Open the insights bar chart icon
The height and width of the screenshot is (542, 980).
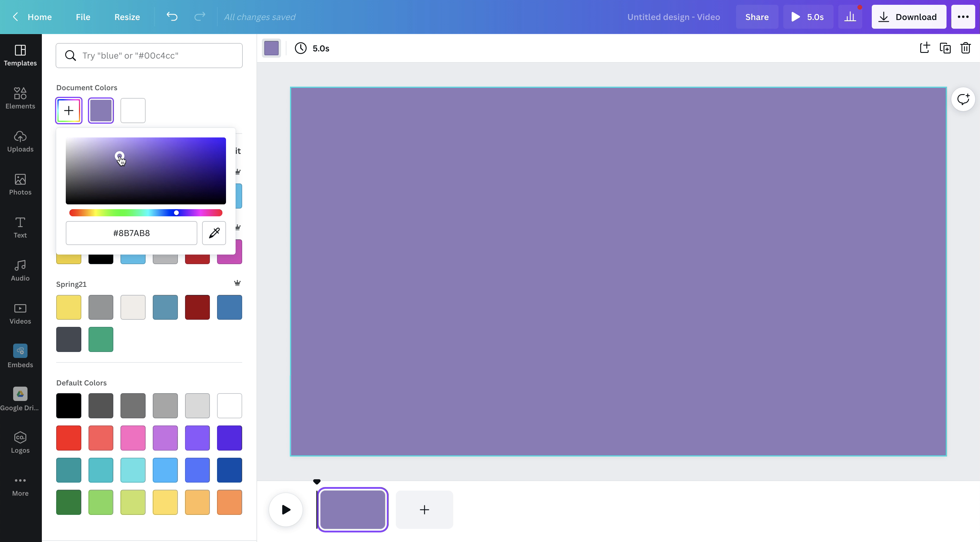(850, 17)
